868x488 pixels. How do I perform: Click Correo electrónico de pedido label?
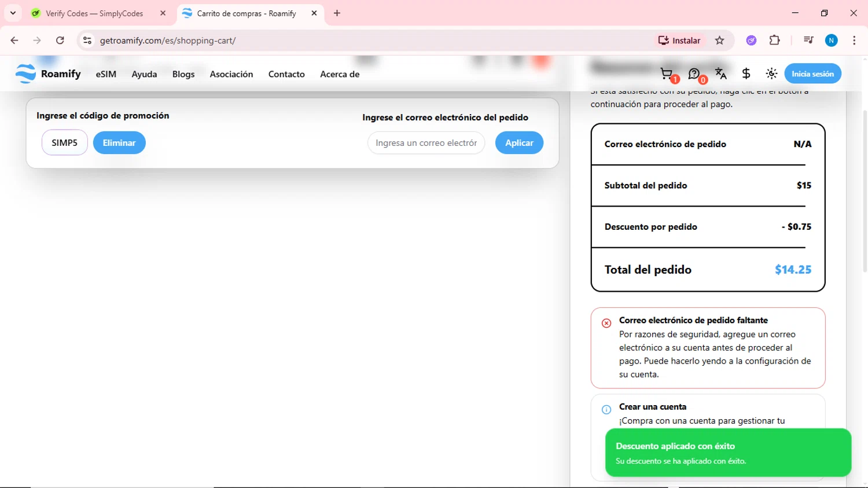665,144
